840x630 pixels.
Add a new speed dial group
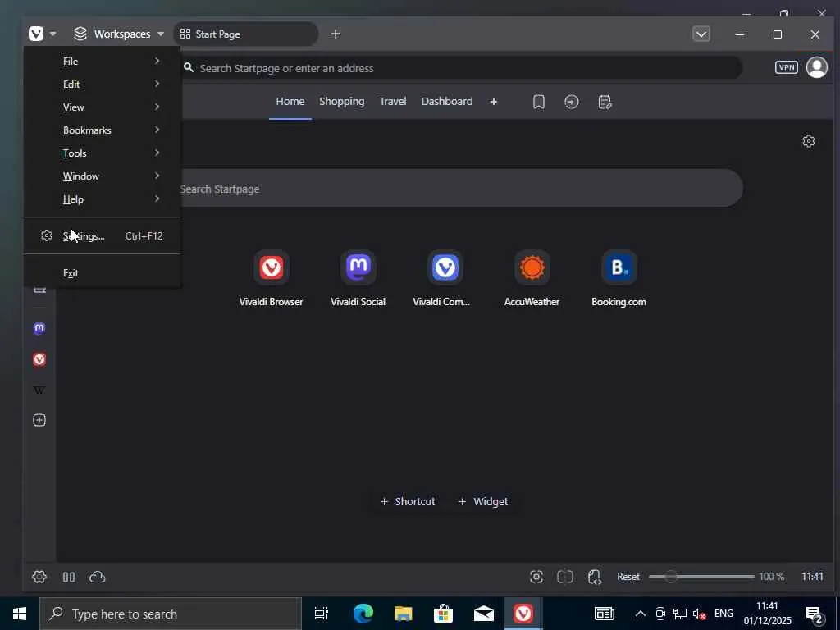[x=493, y=101]
